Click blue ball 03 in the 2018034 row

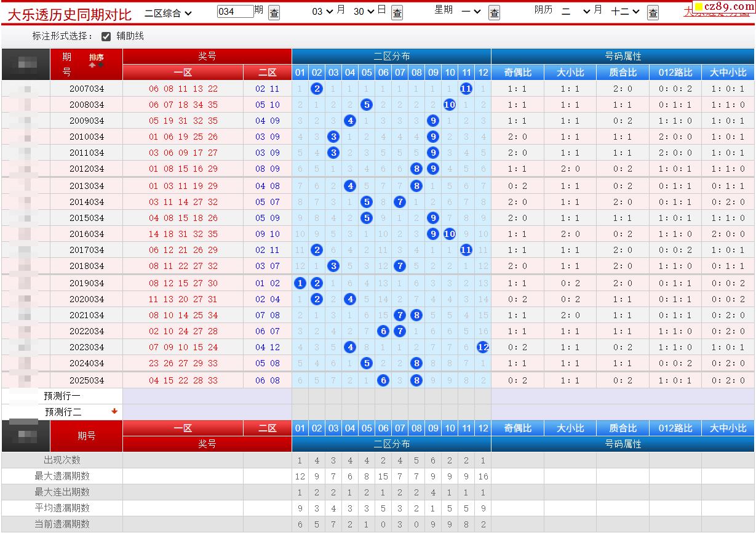333,266
